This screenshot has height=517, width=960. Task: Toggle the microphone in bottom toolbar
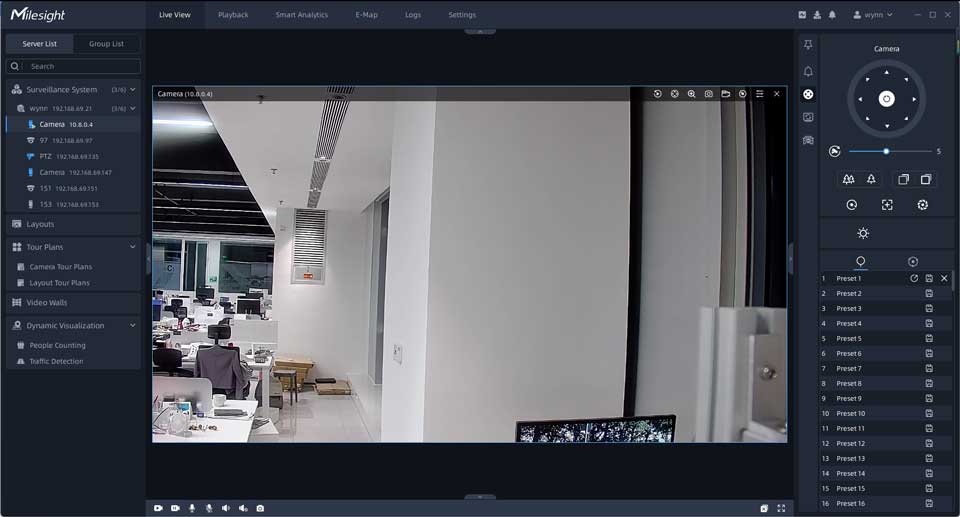192,508
